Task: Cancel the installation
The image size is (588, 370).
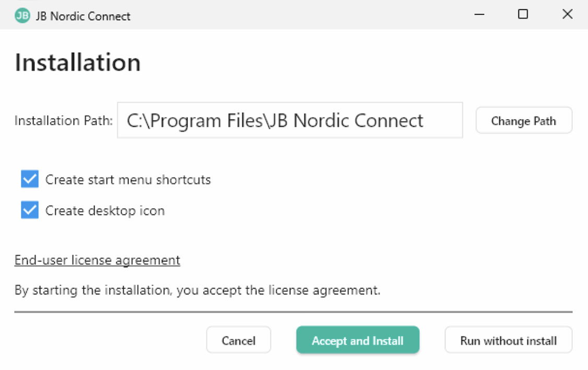Action: (239, 340)
